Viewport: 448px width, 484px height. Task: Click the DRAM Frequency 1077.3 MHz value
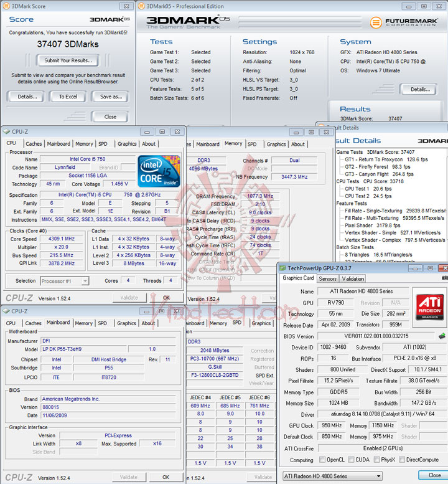click(x=260, y=196)
